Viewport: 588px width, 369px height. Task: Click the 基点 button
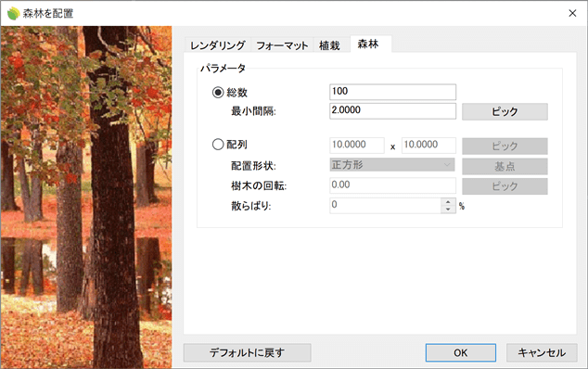point(505,166)
